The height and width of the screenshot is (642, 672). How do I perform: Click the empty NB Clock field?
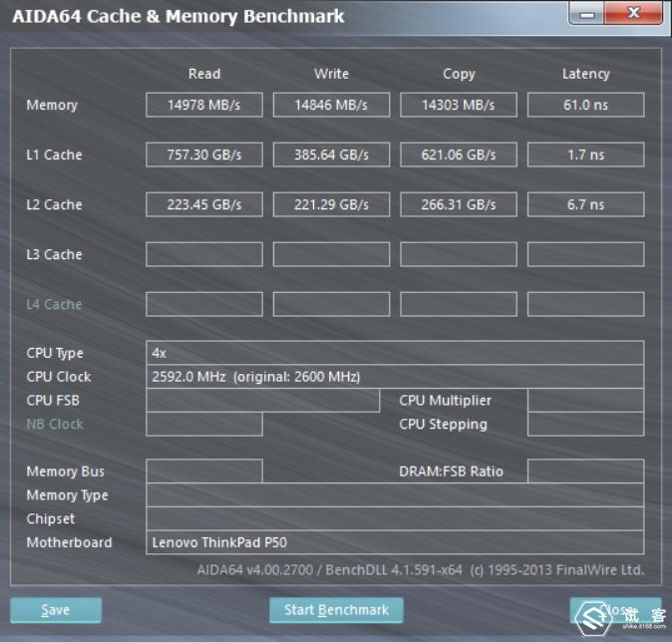[x=204, y=425]
